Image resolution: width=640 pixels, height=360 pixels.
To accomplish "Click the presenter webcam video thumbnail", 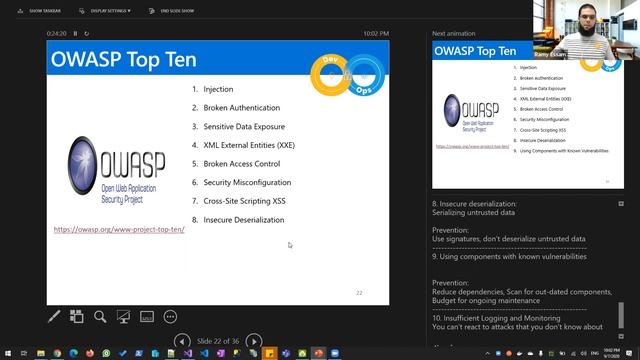I will (x=586, y=30).
